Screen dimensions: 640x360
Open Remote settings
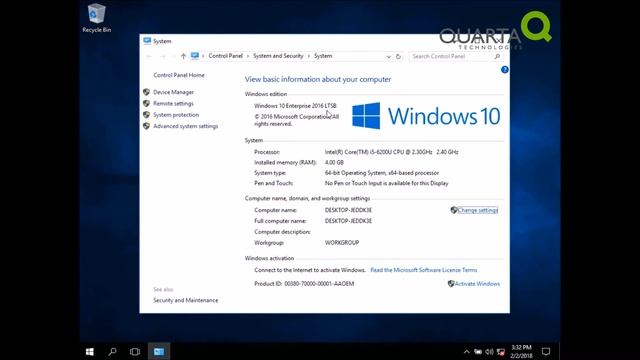point(173,104)
